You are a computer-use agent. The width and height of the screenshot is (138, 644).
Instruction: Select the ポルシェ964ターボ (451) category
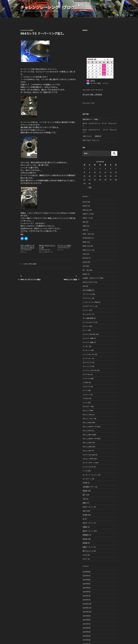[91, 438]
